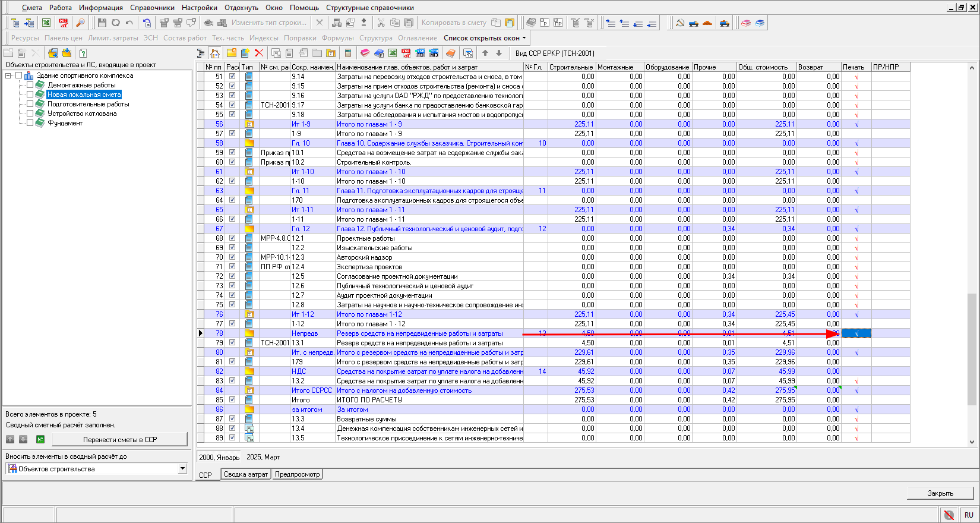Image resolution: width=980 pixels, height=523 pixels.
Task: Click the calculator icon above the table
Action: coord(348,53)
